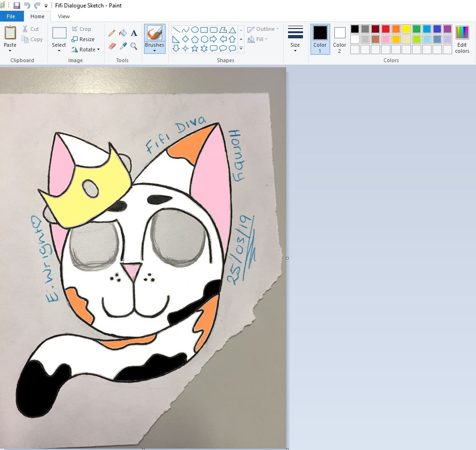Select the Color picker eyedropper tool
This screenshot has height=450, width=476.
[x=123, y=46]
